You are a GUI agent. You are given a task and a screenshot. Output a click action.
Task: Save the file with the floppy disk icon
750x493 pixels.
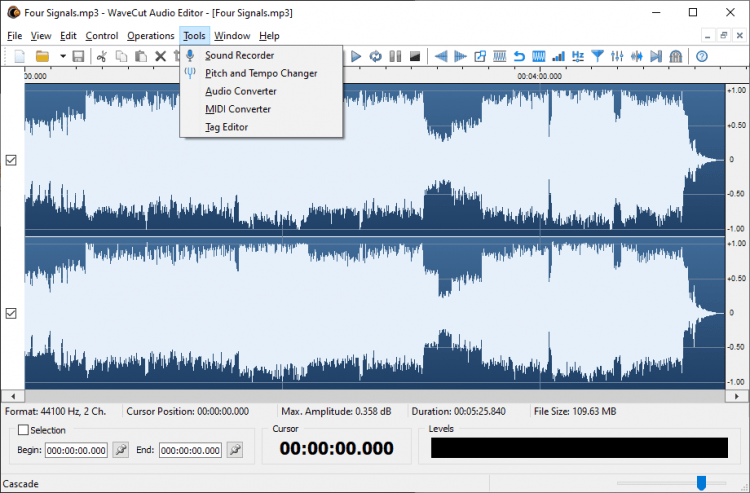point(78,56)
